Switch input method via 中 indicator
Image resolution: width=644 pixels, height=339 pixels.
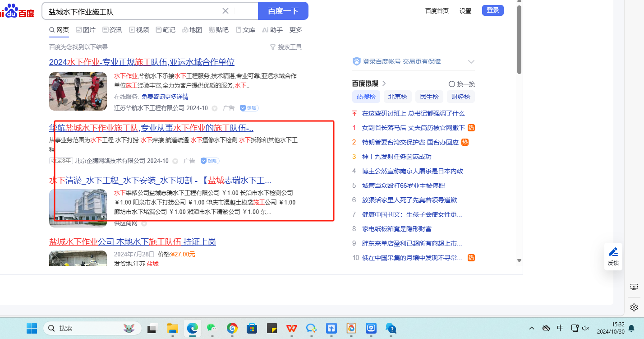(560, 328)
